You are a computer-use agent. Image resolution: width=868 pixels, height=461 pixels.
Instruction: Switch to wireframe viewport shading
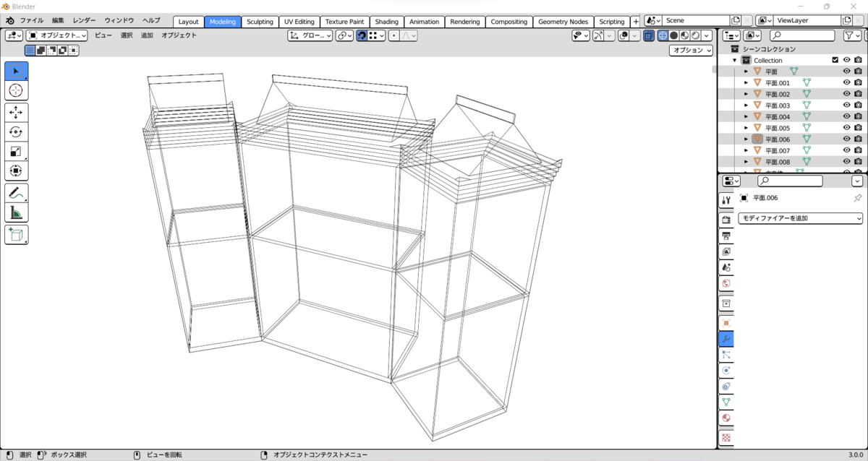tap(663, 35)
